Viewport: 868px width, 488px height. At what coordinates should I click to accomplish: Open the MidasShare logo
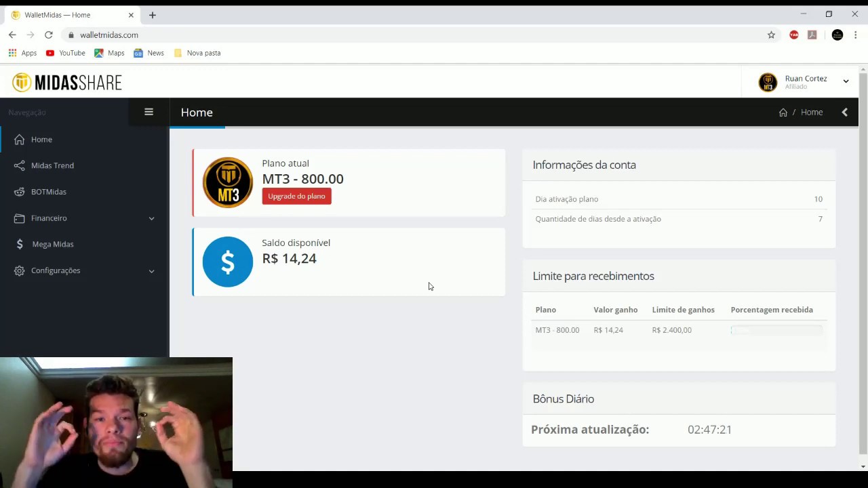pyautogui.click(x=67, y=83)
